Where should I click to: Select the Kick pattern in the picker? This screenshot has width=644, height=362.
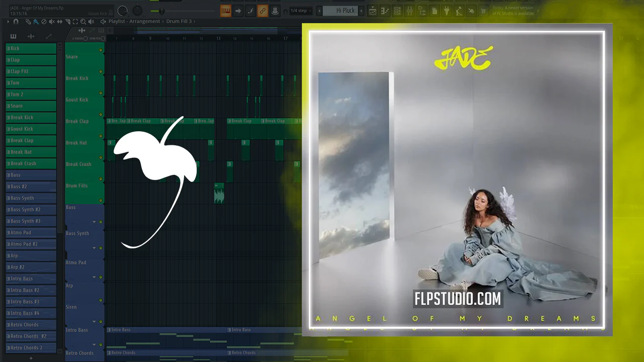31,48
